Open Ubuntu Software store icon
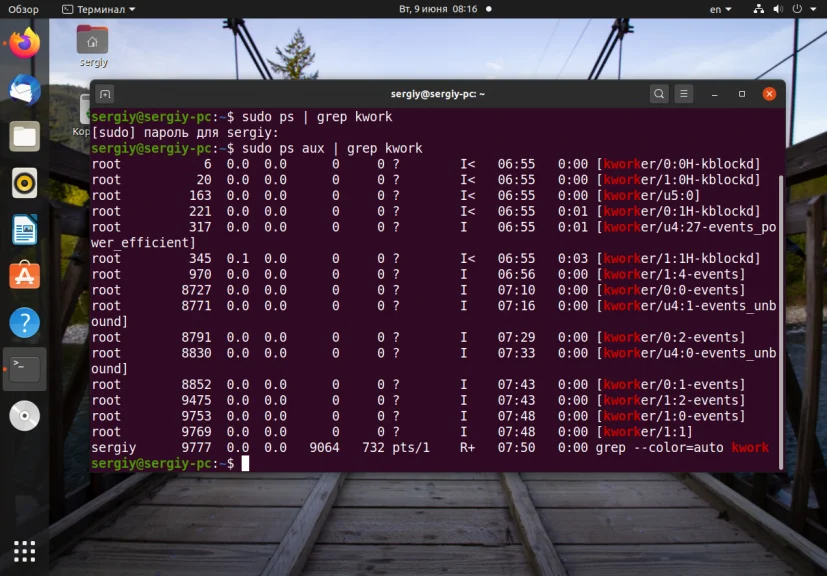827x576 pixels. click(25, 275)
